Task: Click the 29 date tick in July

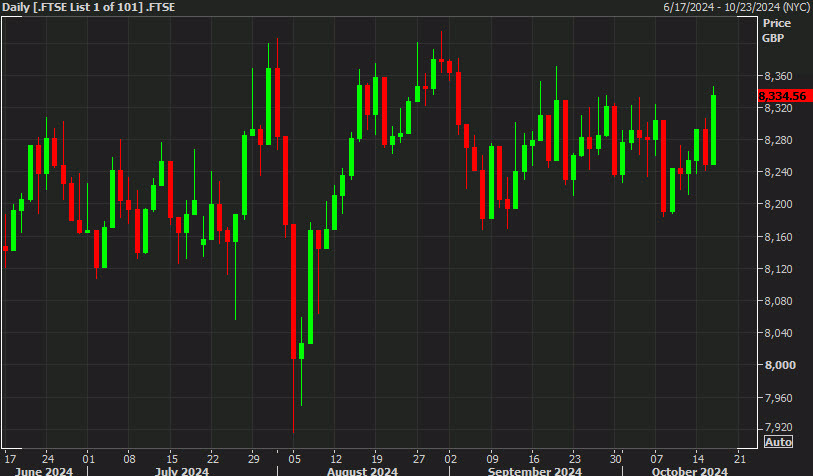Action: 253,459
